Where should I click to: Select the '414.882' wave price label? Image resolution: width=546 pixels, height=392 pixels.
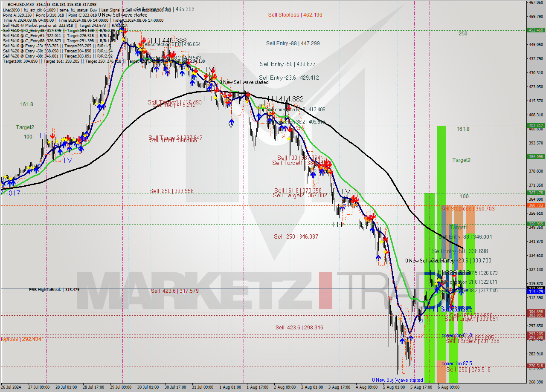click(x=291, y=99)
